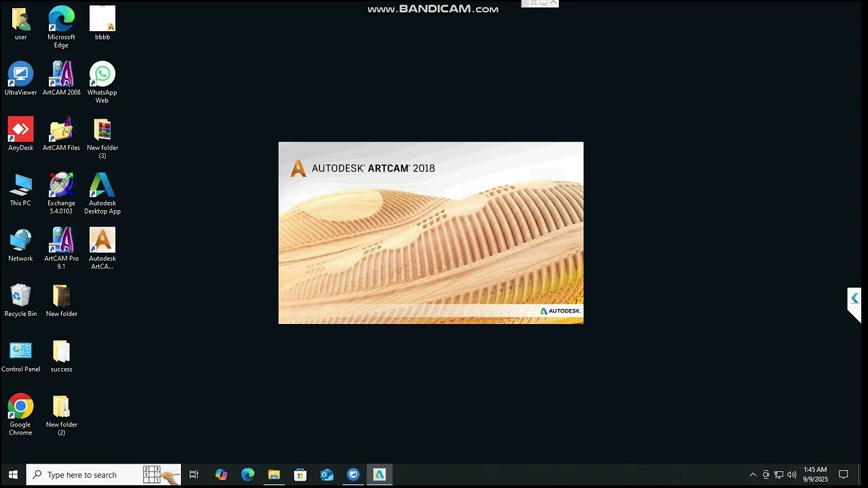This screenshot has height=488, width=868.
Task: Select the WhatsApp Web desktop shortcut
Action: (102, 83)
